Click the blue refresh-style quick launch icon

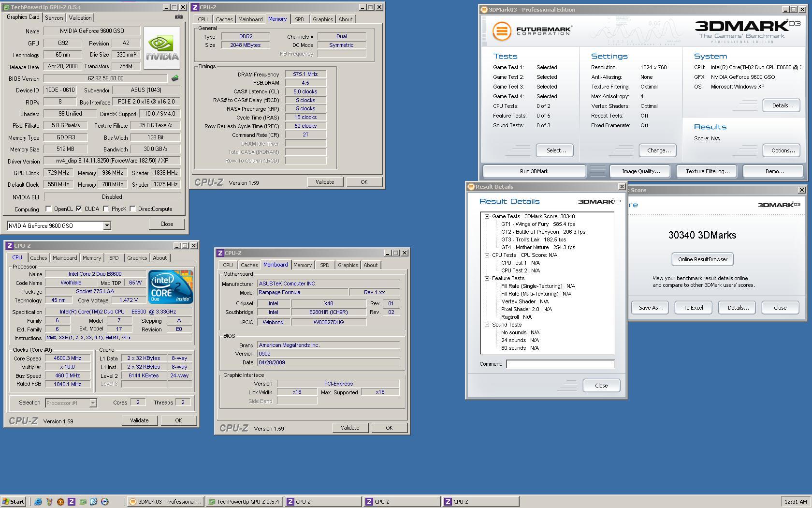(94, 502)
